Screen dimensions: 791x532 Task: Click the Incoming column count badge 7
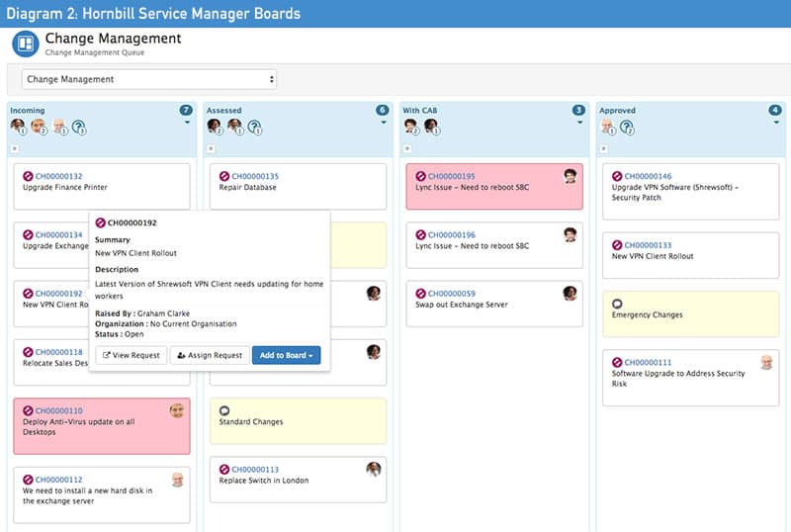coord(186,110)
